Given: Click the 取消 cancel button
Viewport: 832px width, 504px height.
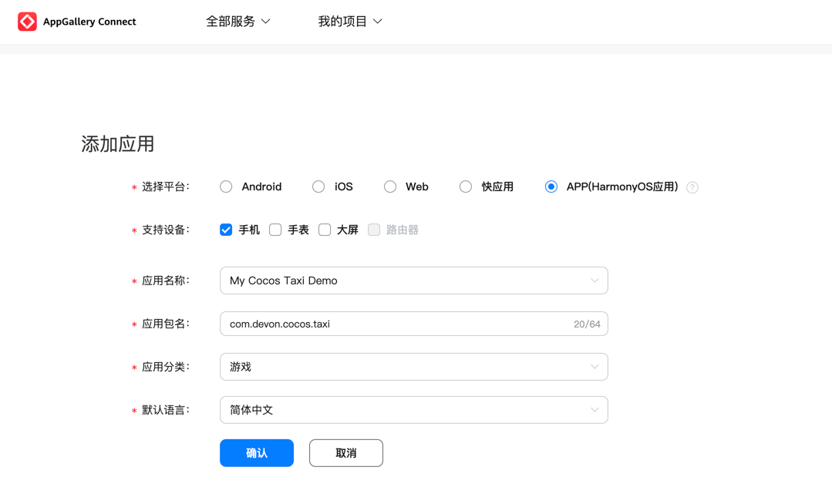Looking at the screenshot, I should pos(345,452).
